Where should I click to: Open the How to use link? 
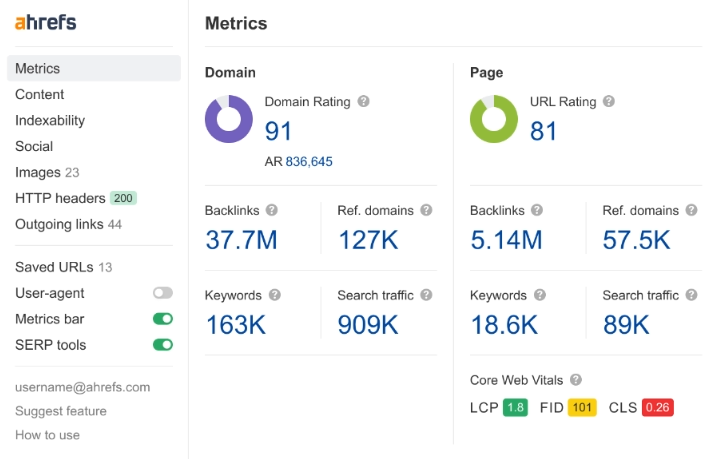tap(47, 435)
